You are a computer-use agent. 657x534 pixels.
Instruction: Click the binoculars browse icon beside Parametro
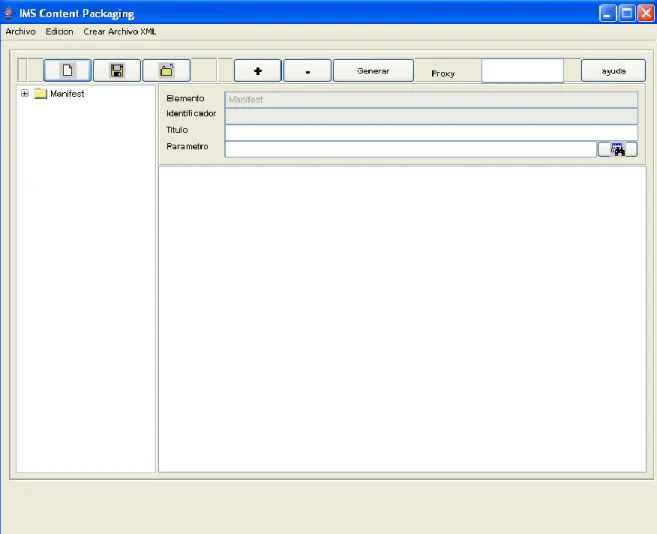[x=618, y=149]
